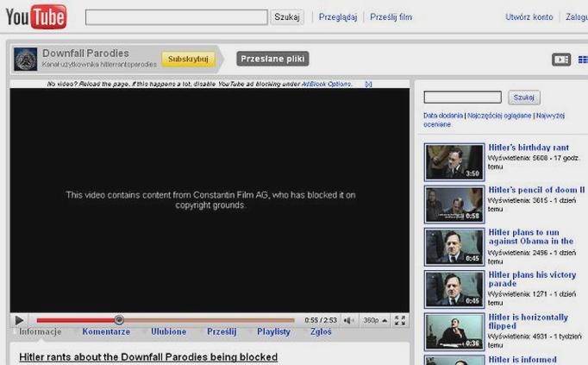588x365 pixels.
Task: Dismiss the AdBlock notice with [x]
Action: 368,84
